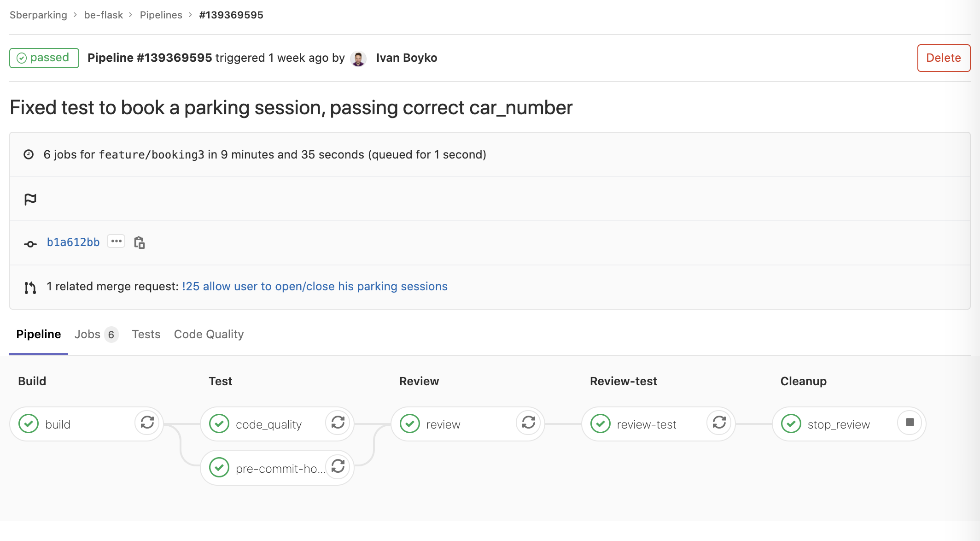Screen dimensions: 980x541
Task: Open commit b1a612bb
Action: pos(73,242)
